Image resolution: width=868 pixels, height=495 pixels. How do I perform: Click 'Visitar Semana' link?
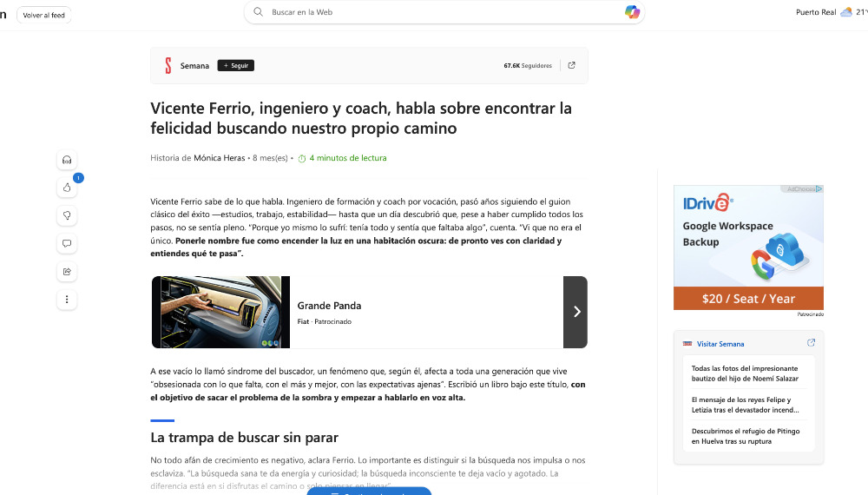[720, 344]
